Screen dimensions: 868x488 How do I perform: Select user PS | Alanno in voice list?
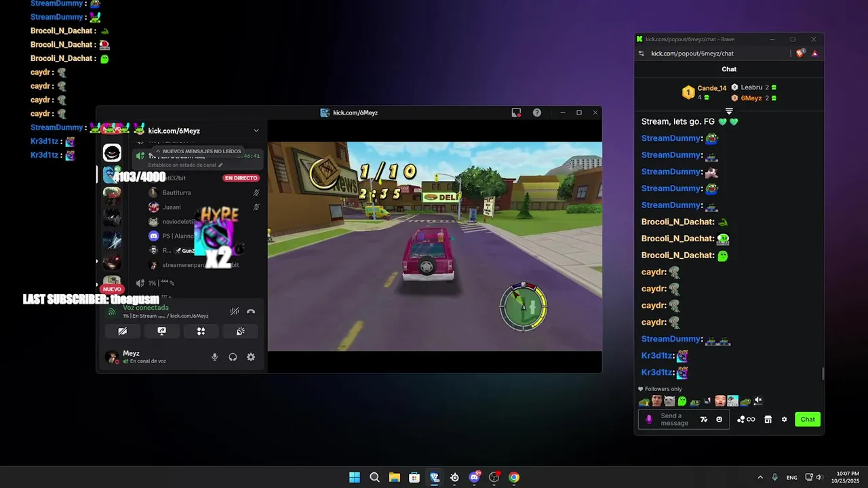click(178, 236)
